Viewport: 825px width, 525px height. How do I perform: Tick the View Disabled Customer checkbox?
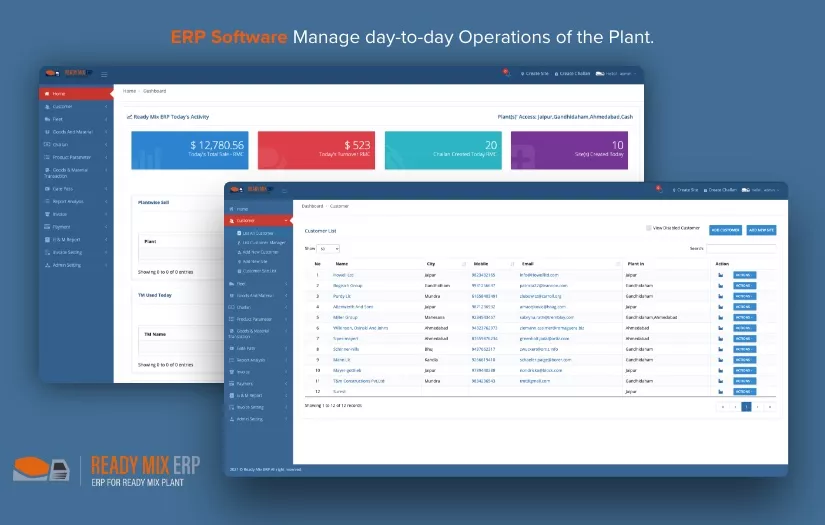(x=648, y=228)
